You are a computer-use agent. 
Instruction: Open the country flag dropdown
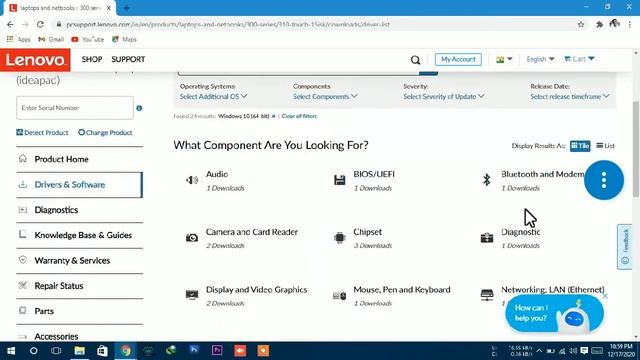tap(504, 60)
